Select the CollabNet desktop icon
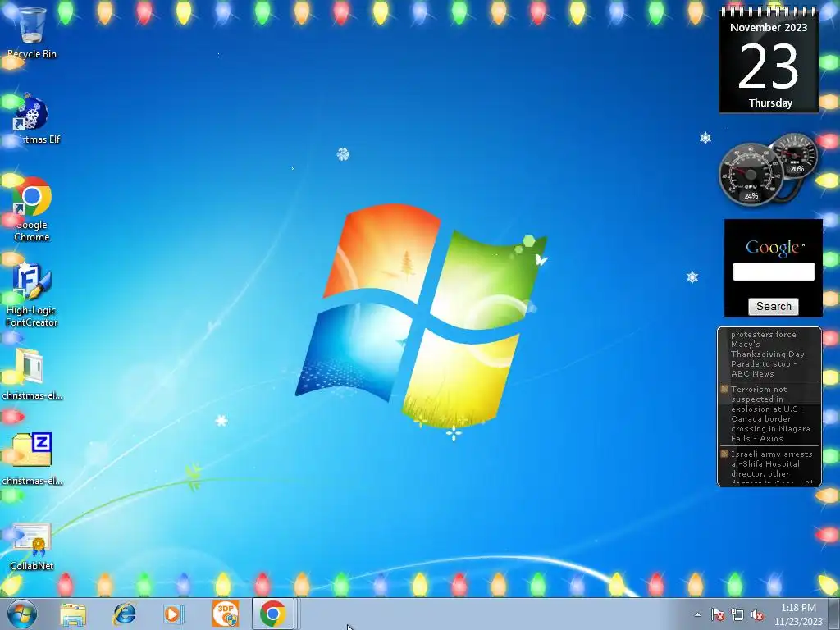This screenshot has width=840, height=630. pyautogui.click(x=32, y=546)
